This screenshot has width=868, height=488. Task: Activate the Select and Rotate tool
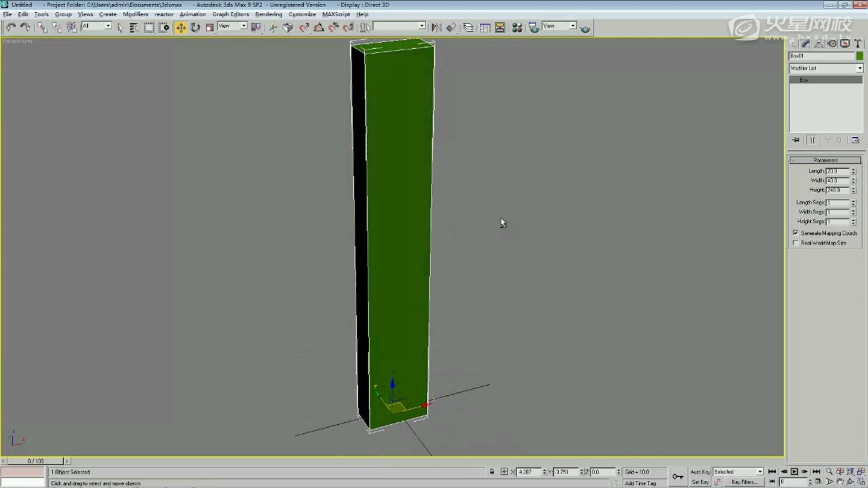tap(195, 27)
